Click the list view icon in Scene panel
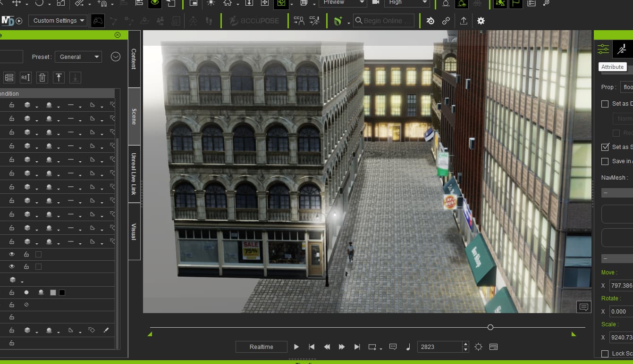The width and height of the screenshot is (633, 364). (x=9, y=77)
